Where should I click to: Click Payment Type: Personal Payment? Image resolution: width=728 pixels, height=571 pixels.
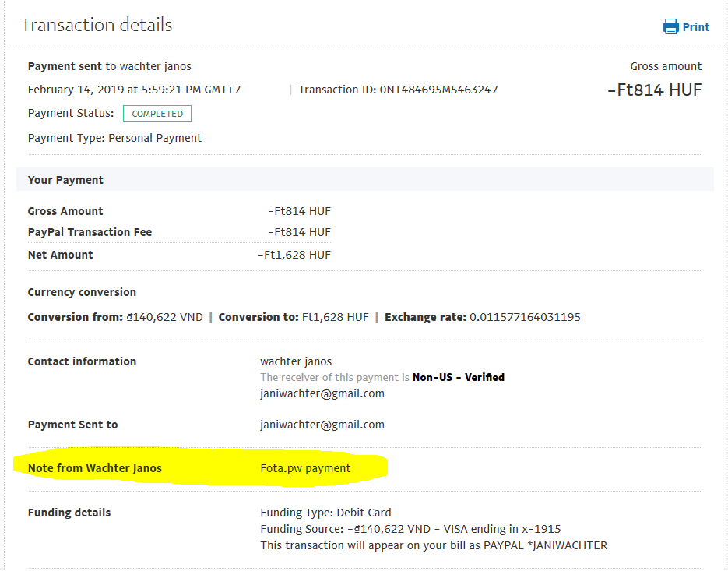[114, 138]
